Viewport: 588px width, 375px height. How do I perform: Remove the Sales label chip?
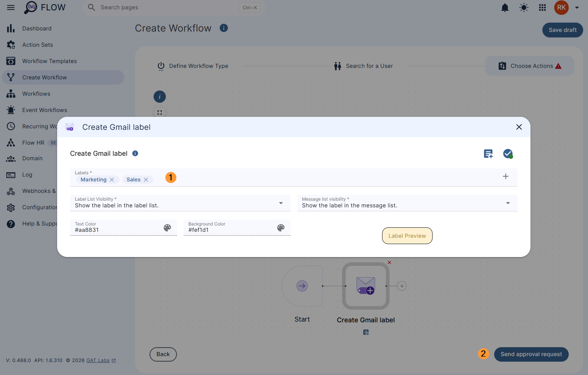pyautogui.click(x=146, y=180)
